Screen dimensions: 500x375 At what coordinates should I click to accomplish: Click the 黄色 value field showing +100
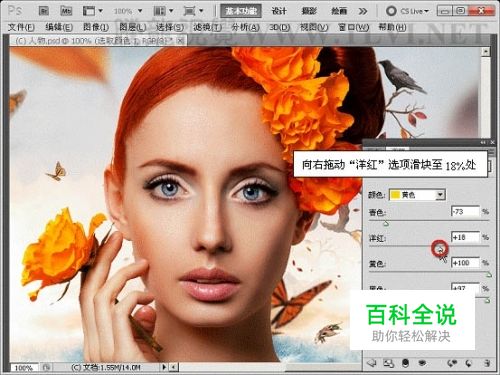(x=465, y=263)
